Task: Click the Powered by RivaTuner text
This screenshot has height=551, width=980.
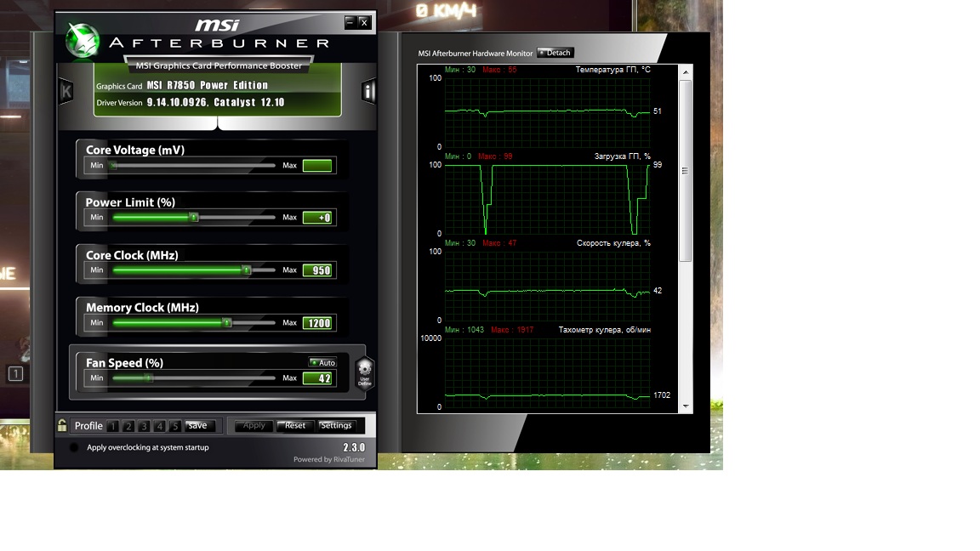Action: [328, 459]
